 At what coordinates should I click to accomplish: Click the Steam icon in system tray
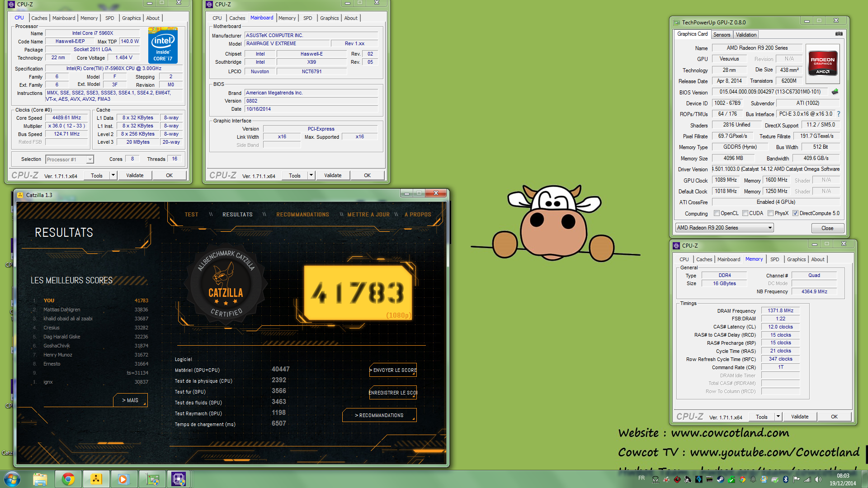(720, 479)
